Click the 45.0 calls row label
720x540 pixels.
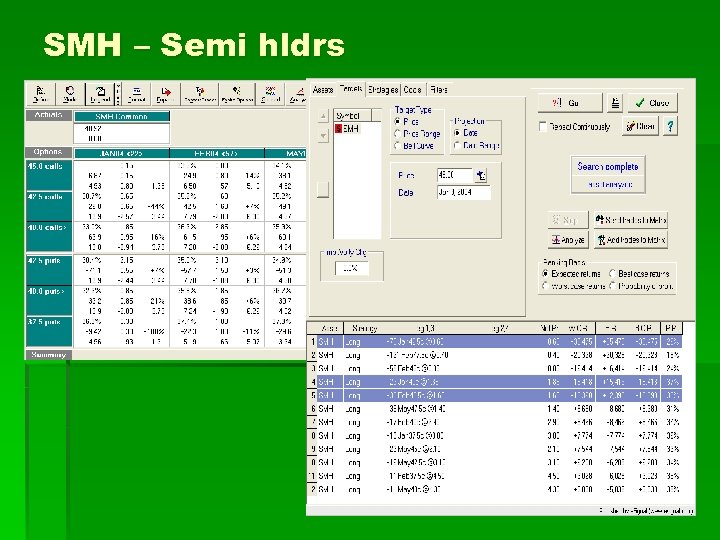(x=49, y=175)
